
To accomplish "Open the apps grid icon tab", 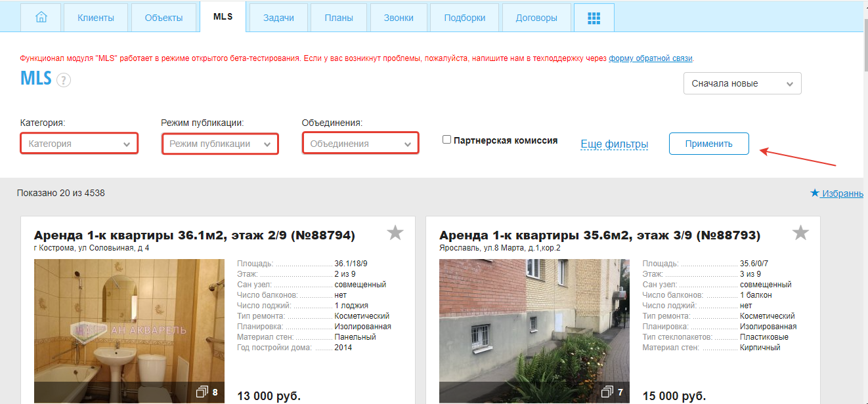I will click(x=594, y=18).
